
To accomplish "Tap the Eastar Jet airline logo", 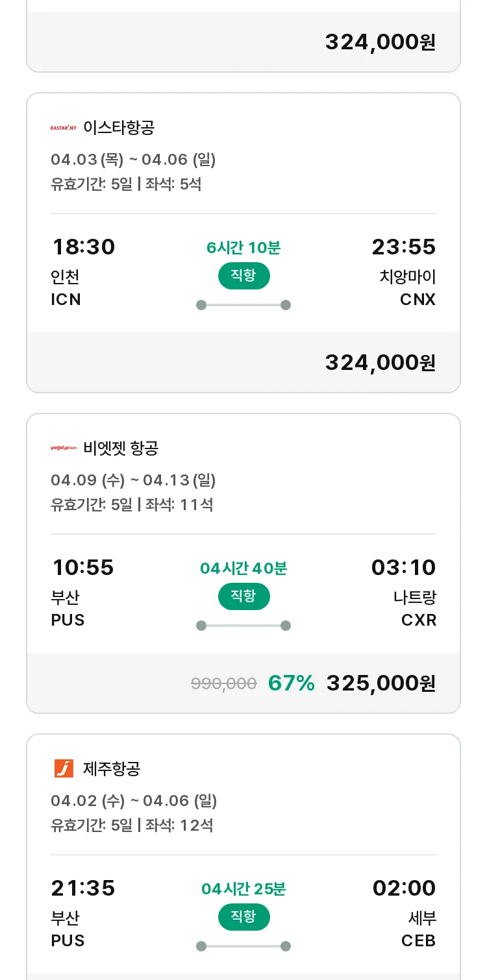I will 64,128.
